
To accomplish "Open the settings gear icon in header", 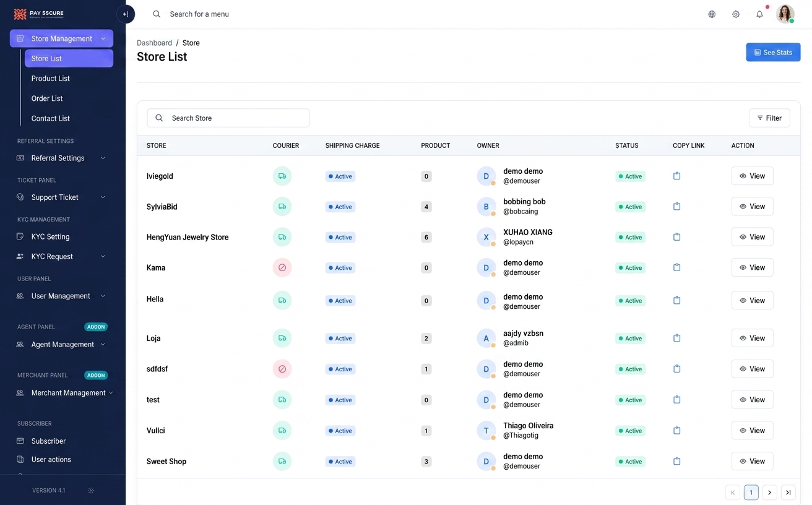I will click(736, 14).
